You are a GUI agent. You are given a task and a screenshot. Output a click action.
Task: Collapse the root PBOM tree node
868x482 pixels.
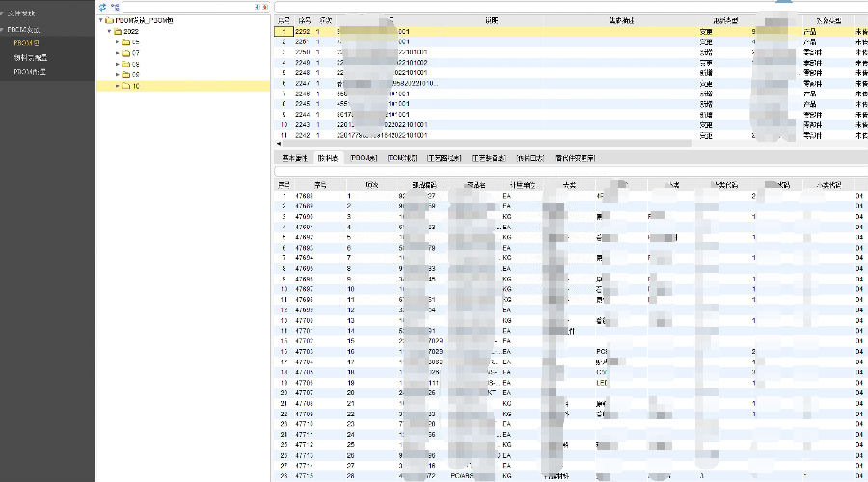pyautogui.click(x=100, y=20)
